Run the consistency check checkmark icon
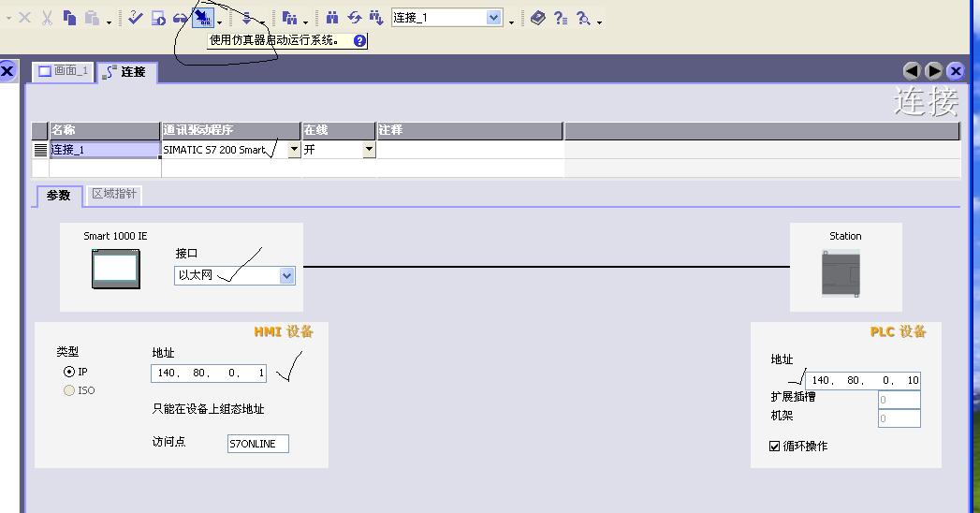The image size is (980, 513). tap(135, 18)
